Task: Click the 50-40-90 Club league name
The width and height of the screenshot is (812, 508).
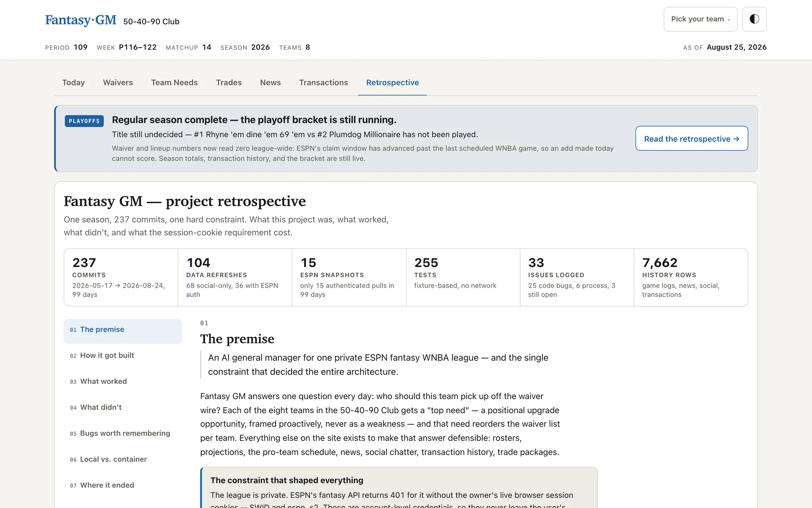Action: pos(151,21)
